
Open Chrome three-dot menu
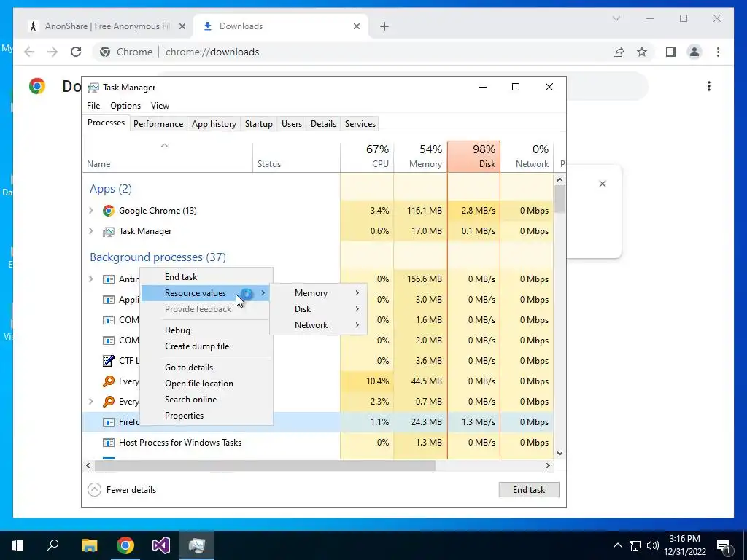click(x=718, y=52)
